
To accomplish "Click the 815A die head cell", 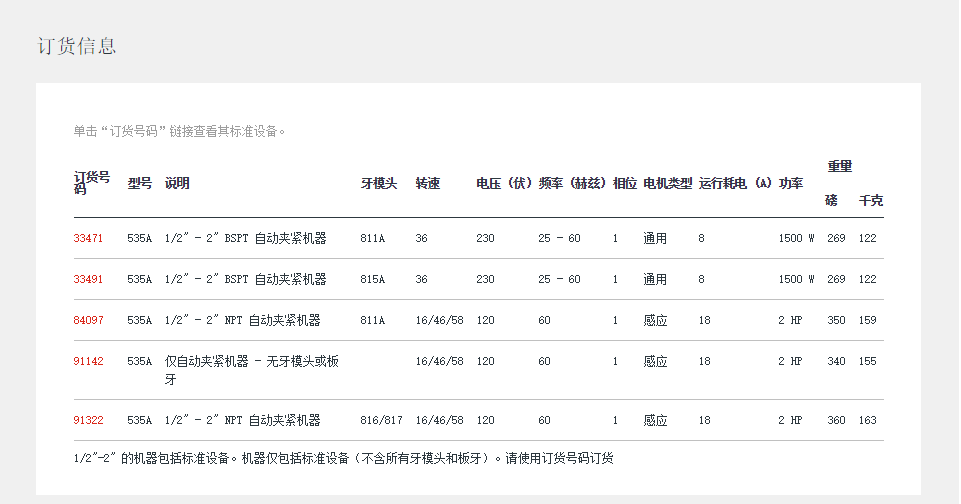I will click(x=372, y=280).
